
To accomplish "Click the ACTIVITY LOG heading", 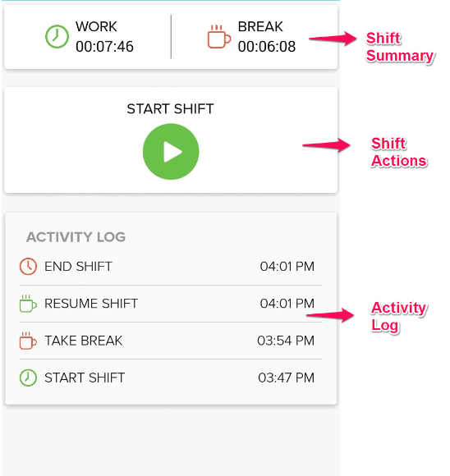I will 76,237.
